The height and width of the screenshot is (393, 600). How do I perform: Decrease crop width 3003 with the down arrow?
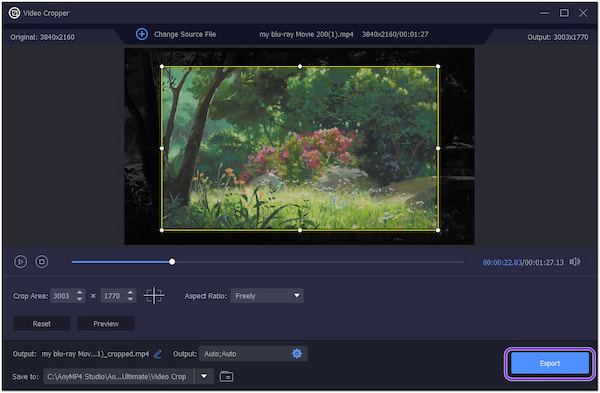tap(80, 299)
